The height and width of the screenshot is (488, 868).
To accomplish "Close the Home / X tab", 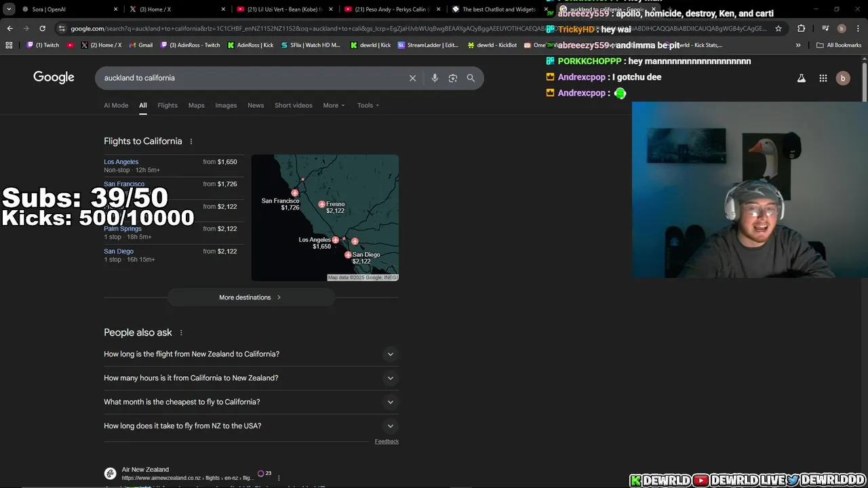I will coord(224,9).
